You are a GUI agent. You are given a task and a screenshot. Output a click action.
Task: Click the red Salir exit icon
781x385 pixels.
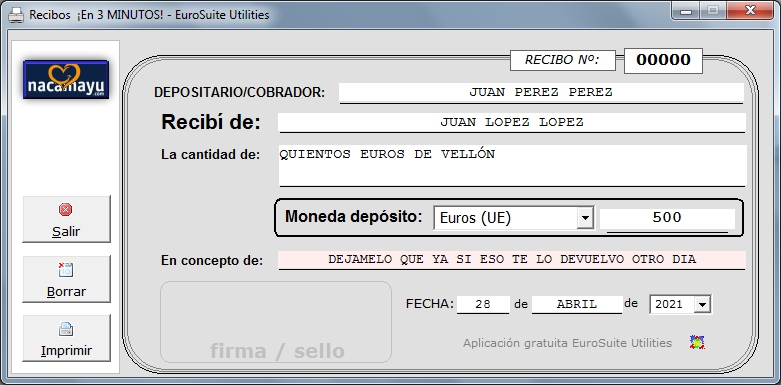tap(65, 210)
